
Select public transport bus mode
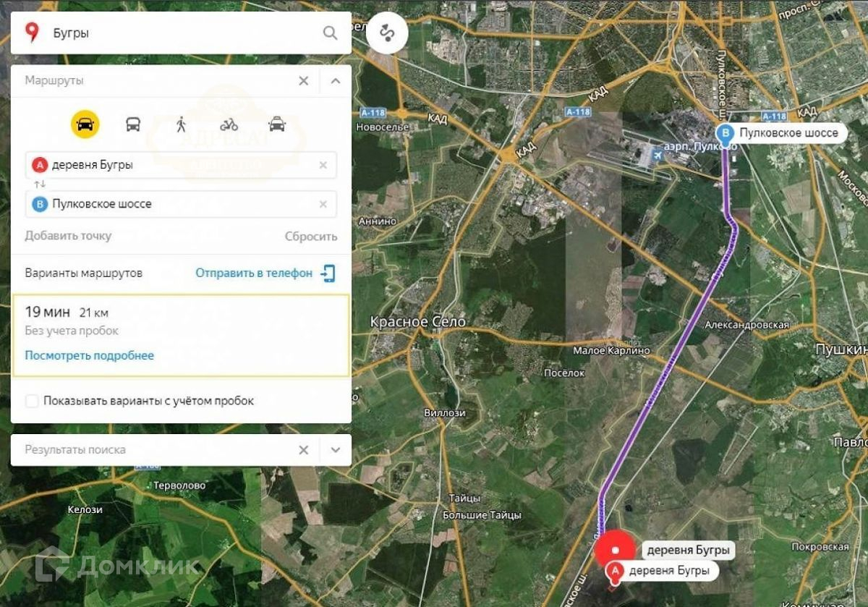pos(133,124)
